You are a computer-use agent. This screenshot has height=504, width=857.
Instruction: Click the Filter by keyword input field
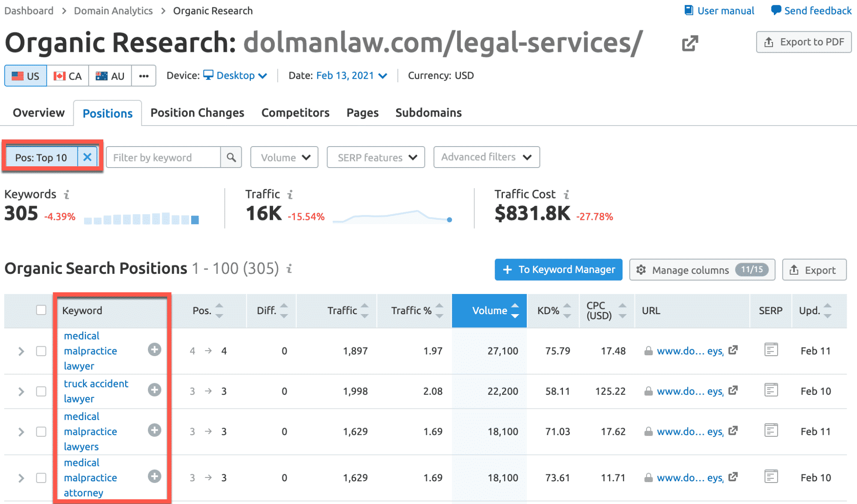[x=163, y=157]
